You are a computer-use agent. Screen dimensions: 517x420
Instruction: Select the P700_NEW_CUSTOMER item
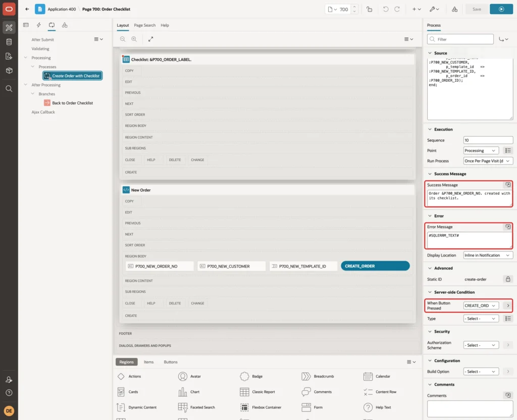pos(231,266)
